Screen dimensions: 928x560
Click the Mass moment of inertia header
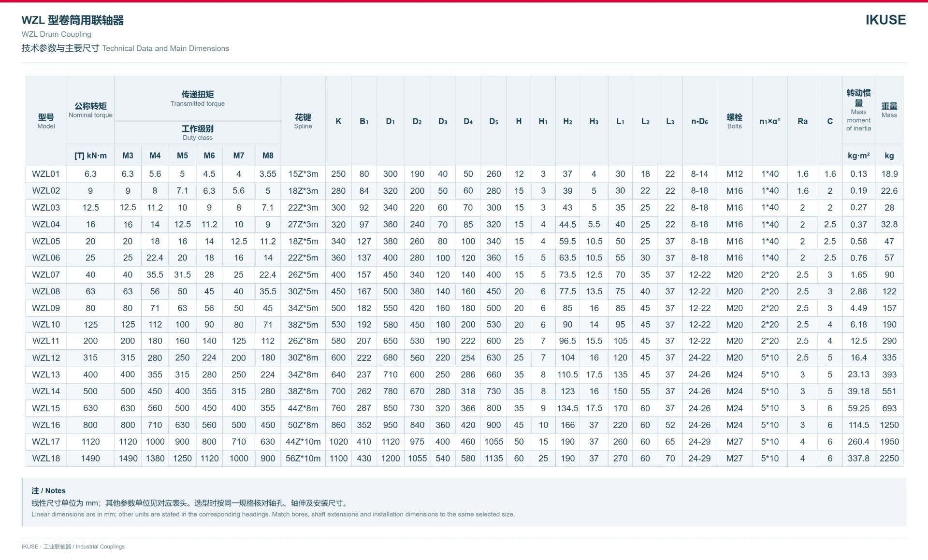pos(858,110)
